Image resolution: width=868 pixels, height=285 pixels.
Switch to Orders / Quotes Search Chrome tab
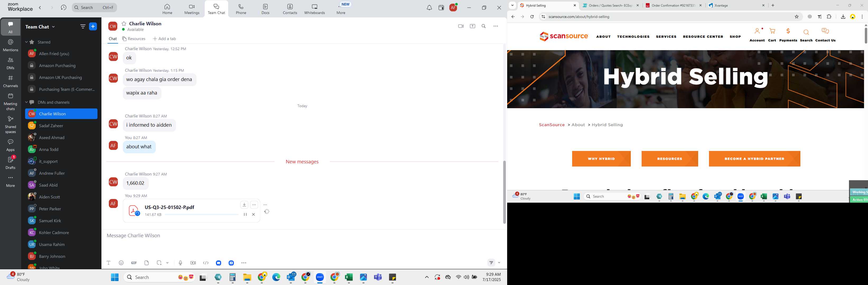point(610,5)
